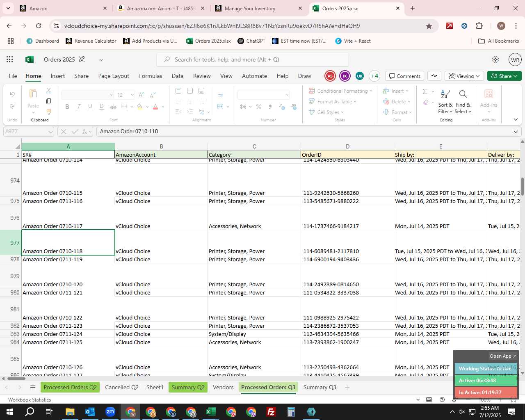The width and height of the screenshot is (525, 420).
Task: Click the browser address bar URL
Action: pos(212,26)
